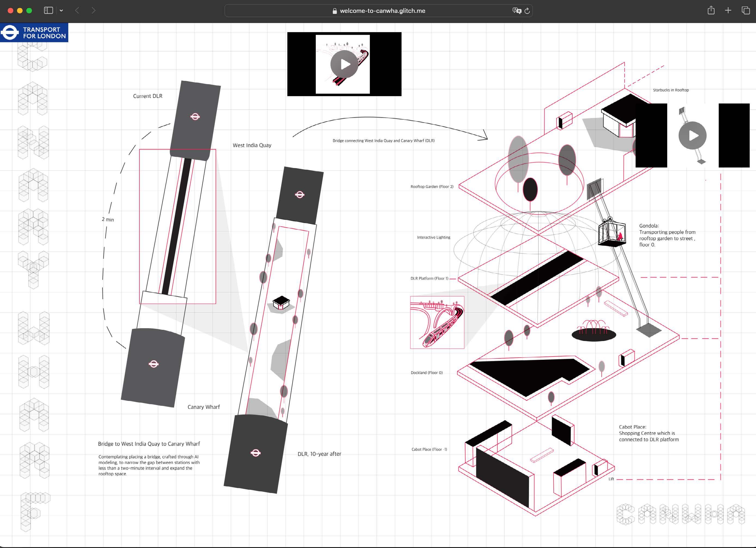Click the roundel on Canary Wharf station block
Image resolution: width=756 pixels, height=548 pixels.
153,364
